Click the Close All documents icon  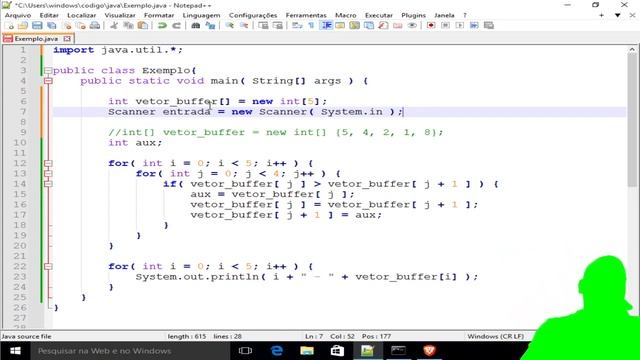[x=81, y=26]
